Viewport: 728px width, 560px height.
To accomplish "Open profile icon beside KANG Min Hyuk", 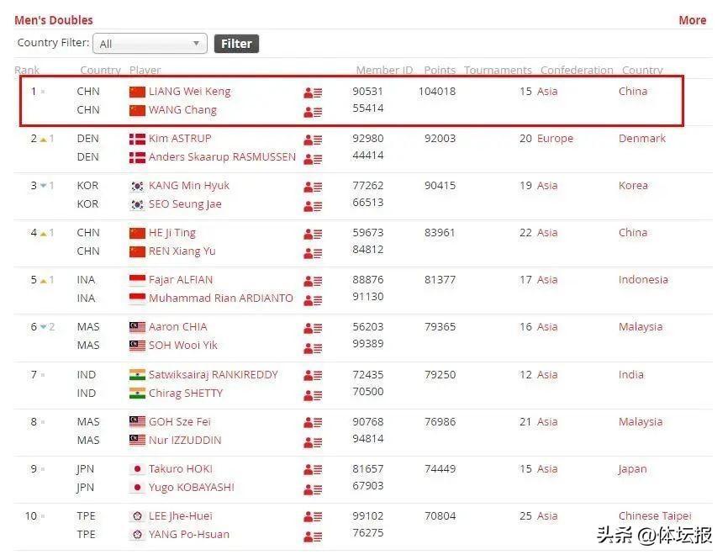I will (313, 187).
